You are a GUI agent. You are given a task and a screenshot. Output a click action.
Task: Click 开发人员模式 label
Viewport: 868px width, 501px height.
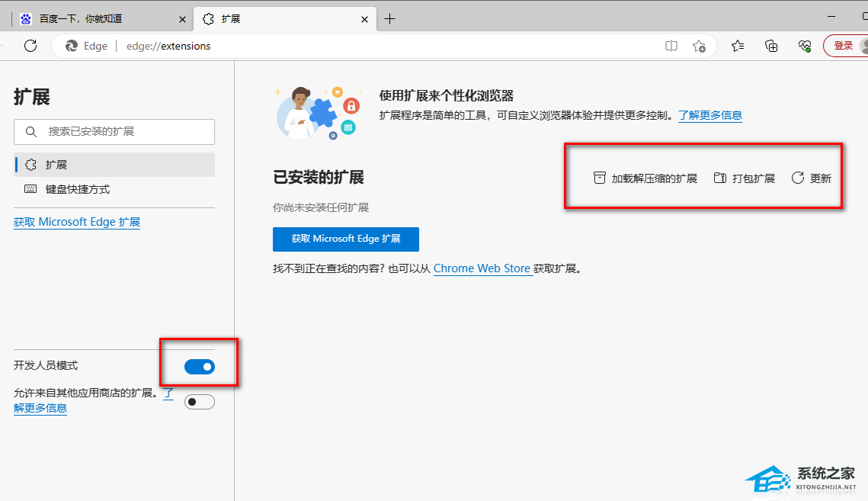pyautogui.click(x=46, y=365)
